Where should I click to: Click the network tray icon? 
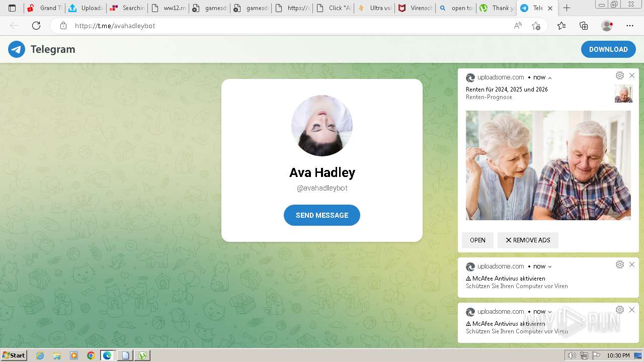click(584, 355)
